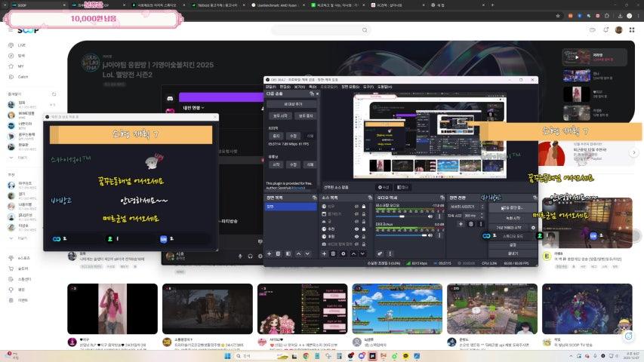Viewport: 644px width, 362px height.
Task: Remove the scene transition in OBS
Action: click(470, 224)
